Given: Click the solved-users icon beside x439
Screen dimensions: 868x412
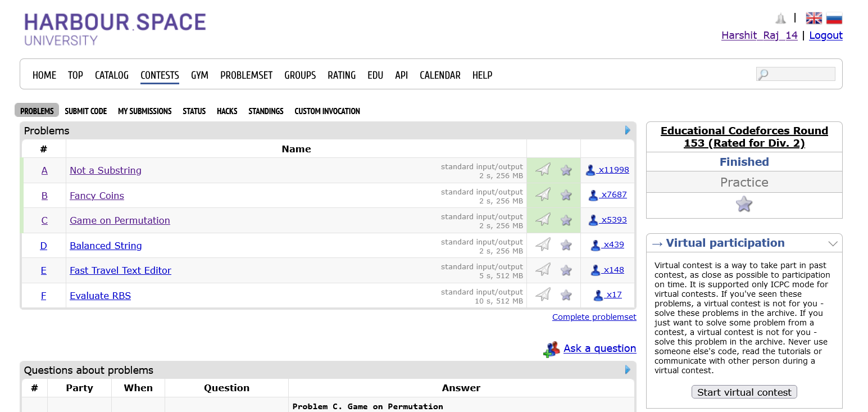Looking at the screenshot, I should 596,246.
